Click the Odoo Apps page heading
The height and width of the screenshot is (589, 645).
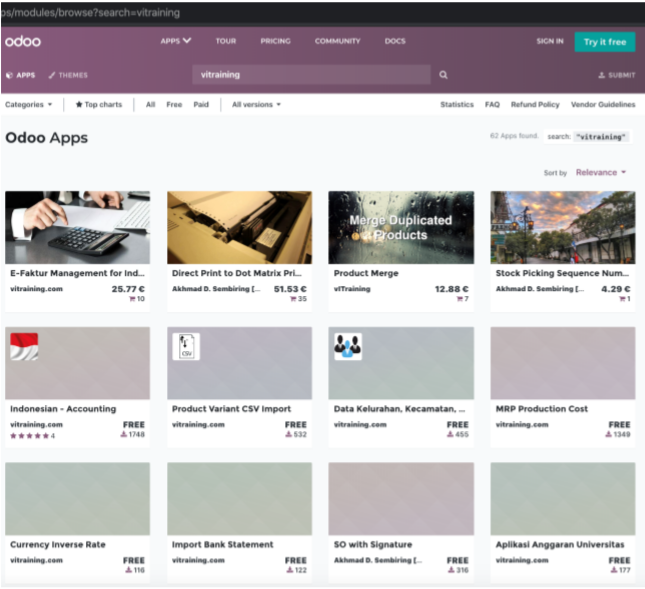tap(46, 138)
